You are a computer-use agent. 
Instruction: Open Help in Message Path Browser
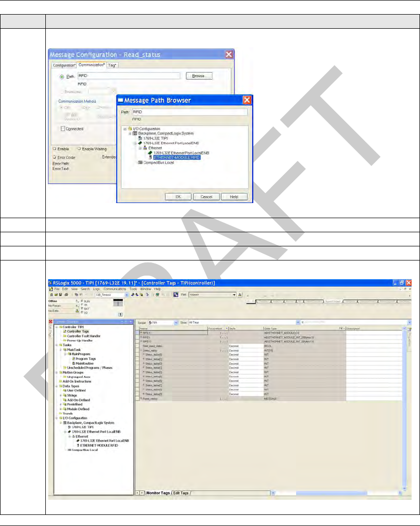234,197
